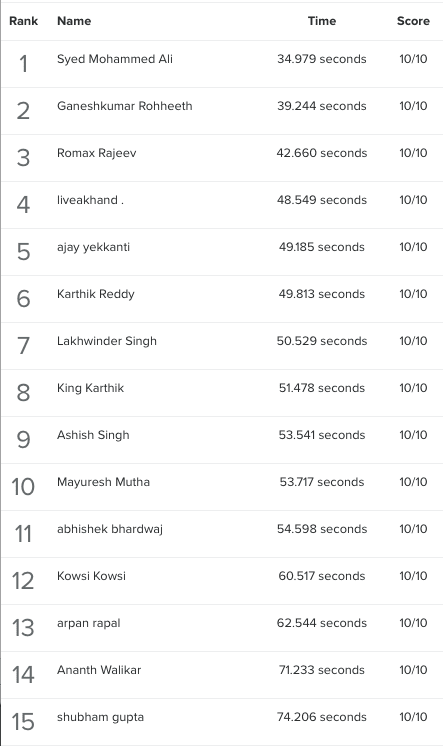Click on Romax Rajeev's name
This screenshot has height=746, width=443.
[97, 153]
